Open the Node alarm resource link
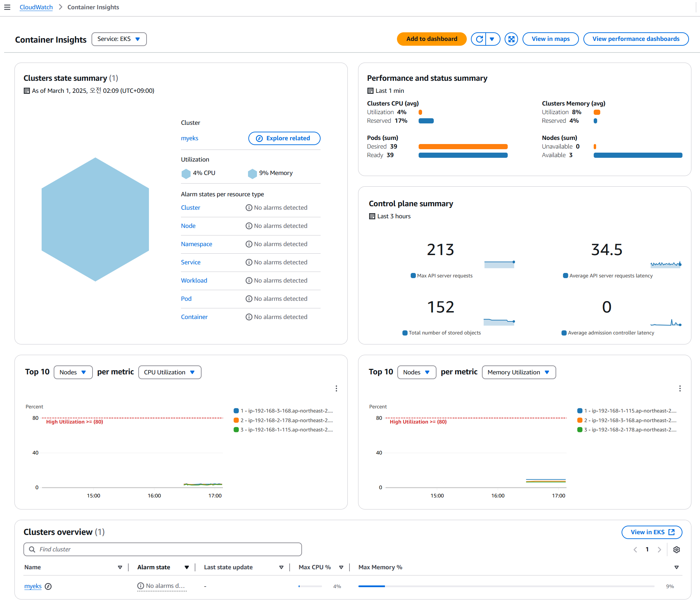This screenshot has height=604, width=700. pyautogui.click(x=188, y=226)
